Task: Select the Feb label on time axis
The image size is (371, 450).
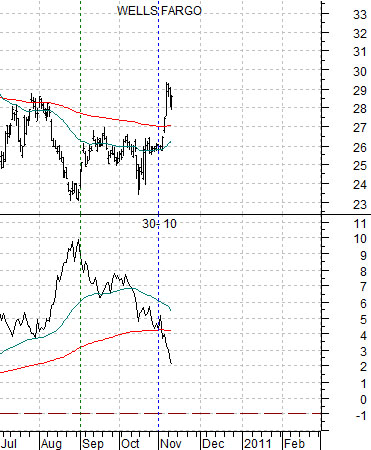Action: tap(294, 444)
